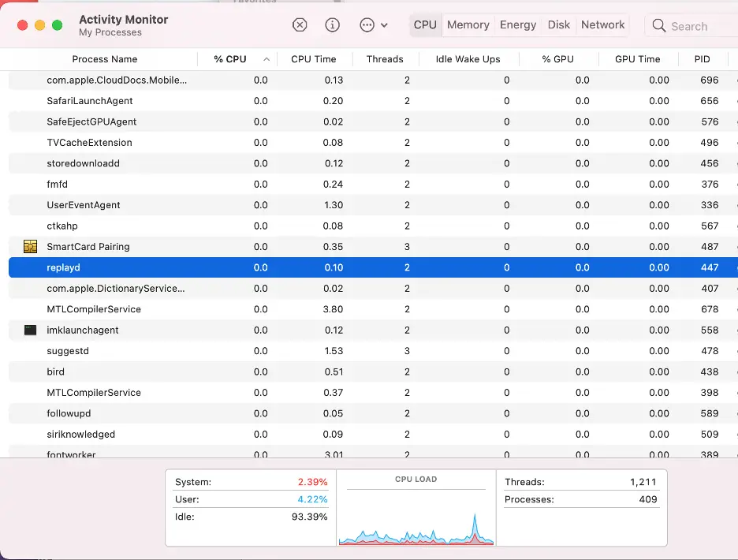Viewport: 738px width, 560px height.
Task: Click the Threads count 1,211
Action: (x=643, y=482)
